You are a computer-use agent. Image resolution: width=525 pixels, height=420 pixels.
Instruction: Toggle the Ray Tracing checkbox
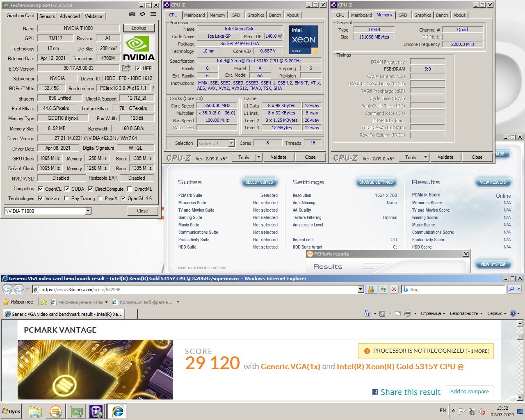coord(67,198)
